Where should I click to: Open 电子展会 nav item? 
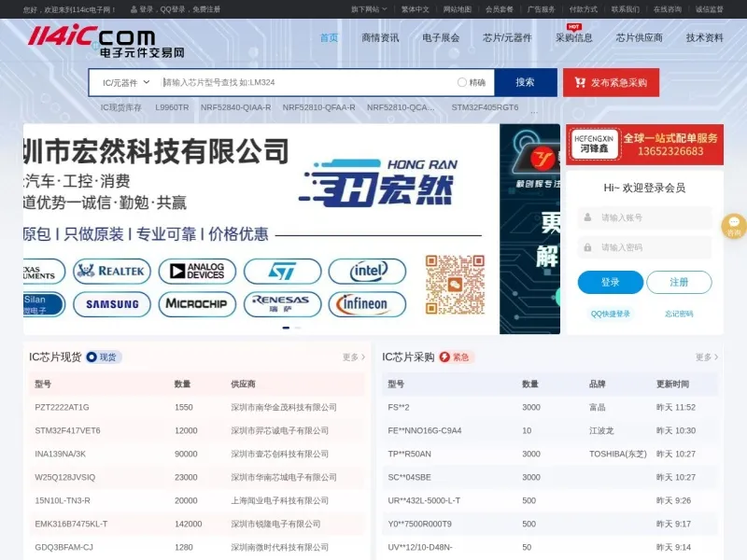(x=441, y=37)
